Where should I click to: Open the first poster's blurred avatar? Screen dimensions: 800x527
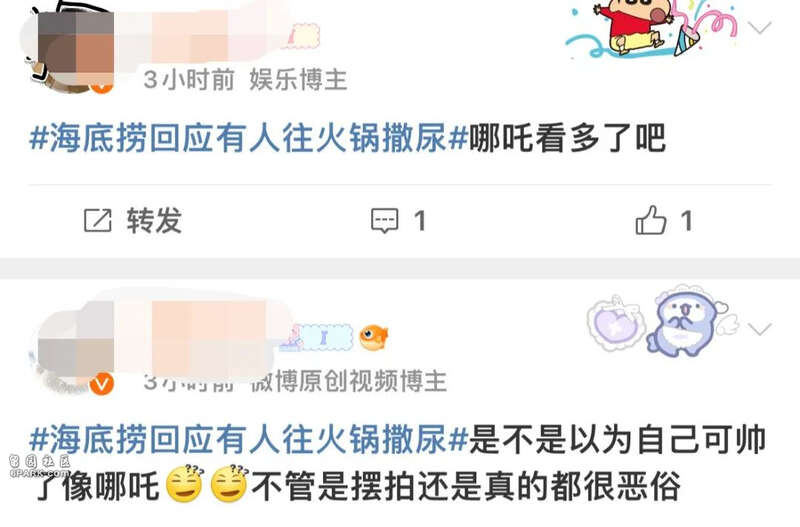pos(69,48)
